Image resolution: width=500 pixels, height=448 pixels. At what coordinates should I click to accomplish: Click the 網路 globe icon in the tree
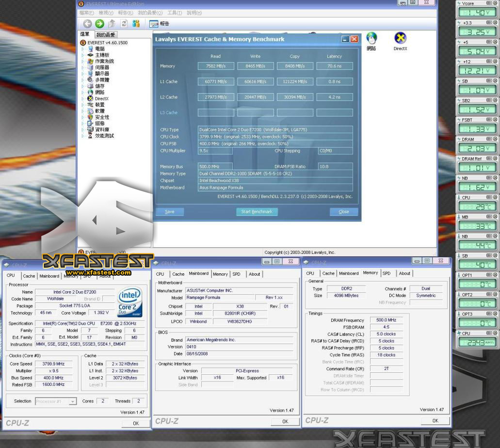click(91, 92)
